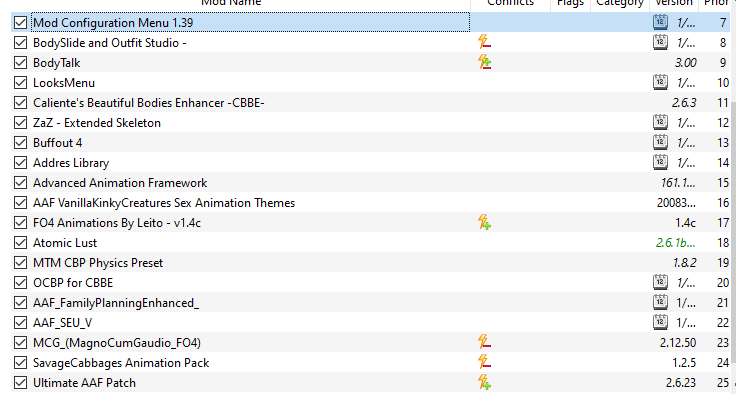Uncheck BodySlide and Outfit Studio mod

pos(20,43)
